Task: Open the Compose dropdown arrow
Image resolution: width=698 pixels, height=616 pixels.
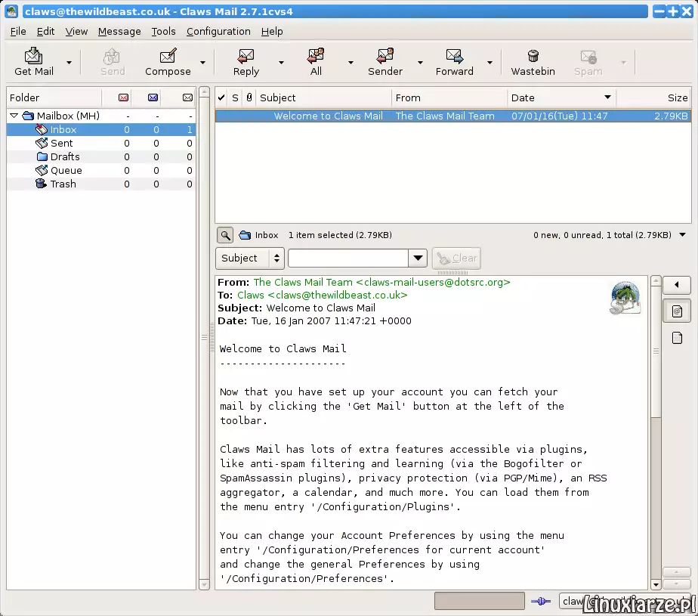Action: 202,63
